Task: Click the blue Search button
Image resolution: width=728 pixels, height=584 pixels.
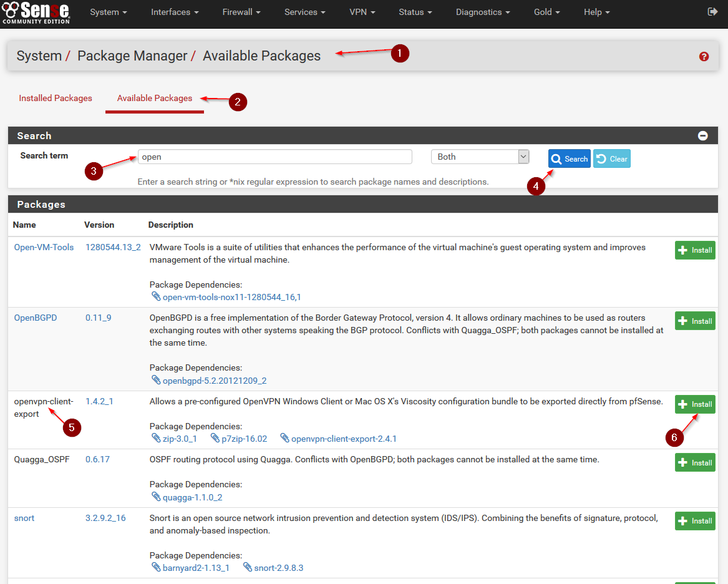Action: [569, 158]
